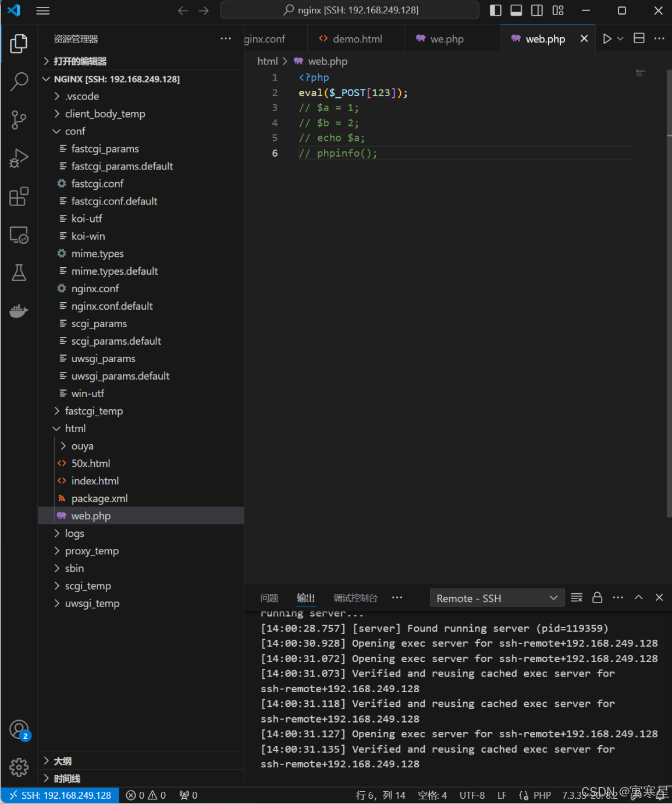This screenshot has height=804, width=672.
Task: Change indentation via spaces status item
Action: 432,795
